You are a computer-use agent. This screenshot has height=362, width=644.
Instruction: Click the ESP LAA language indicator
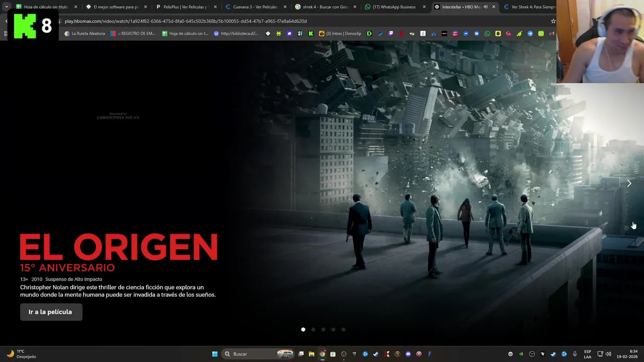(x=588, y=354)
